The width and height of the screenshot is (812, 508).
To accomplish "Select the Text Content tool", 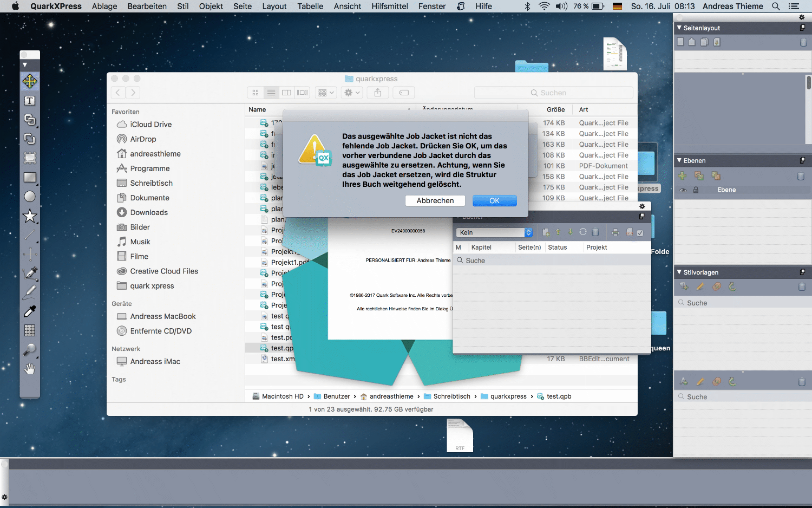I will pos(30,101).
